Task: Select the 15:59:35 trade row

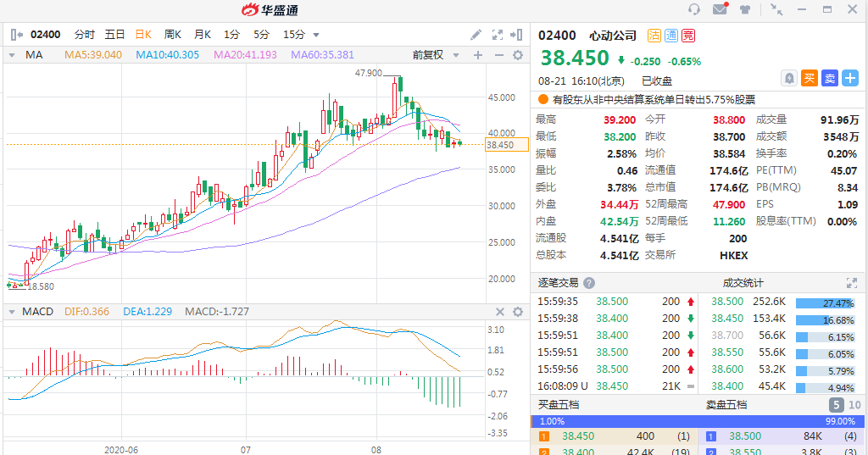Action: click(615, 302)
